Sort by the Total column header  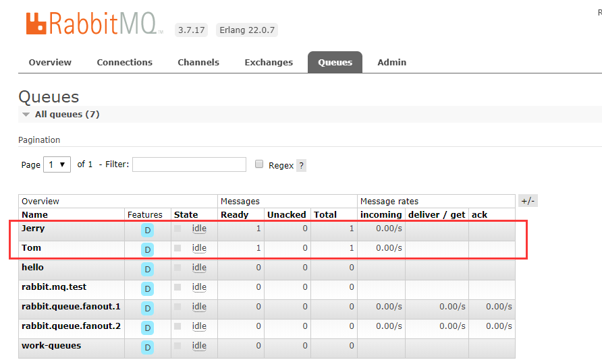(x=325, y=215)
